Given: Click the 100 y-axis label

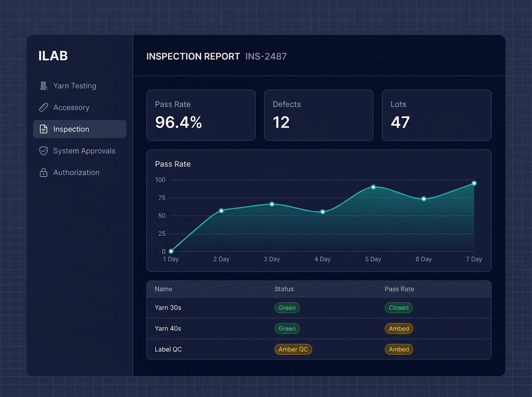Looking at the screenshot, I should (160, 180).
